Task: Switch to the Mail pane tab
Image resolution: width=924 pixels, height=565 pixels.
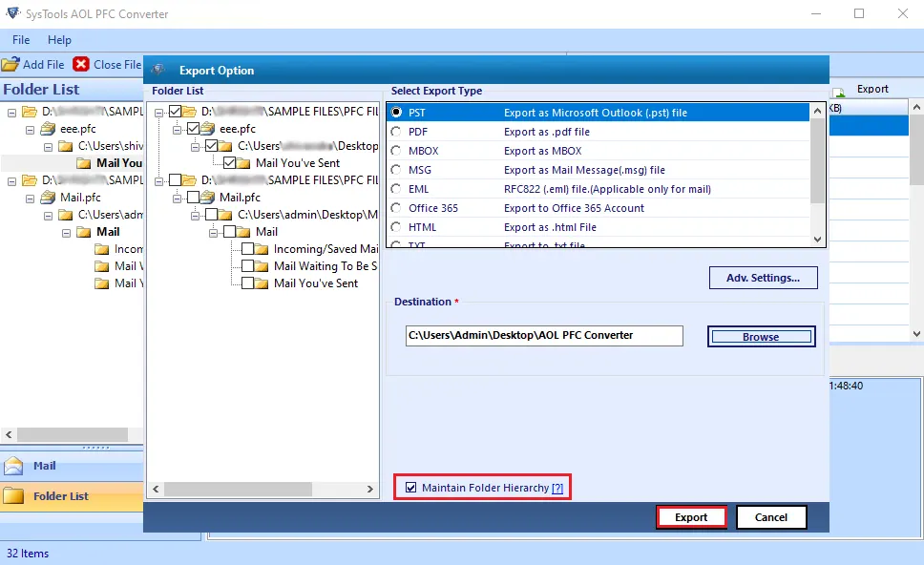Action: click(x=72, y=466)
